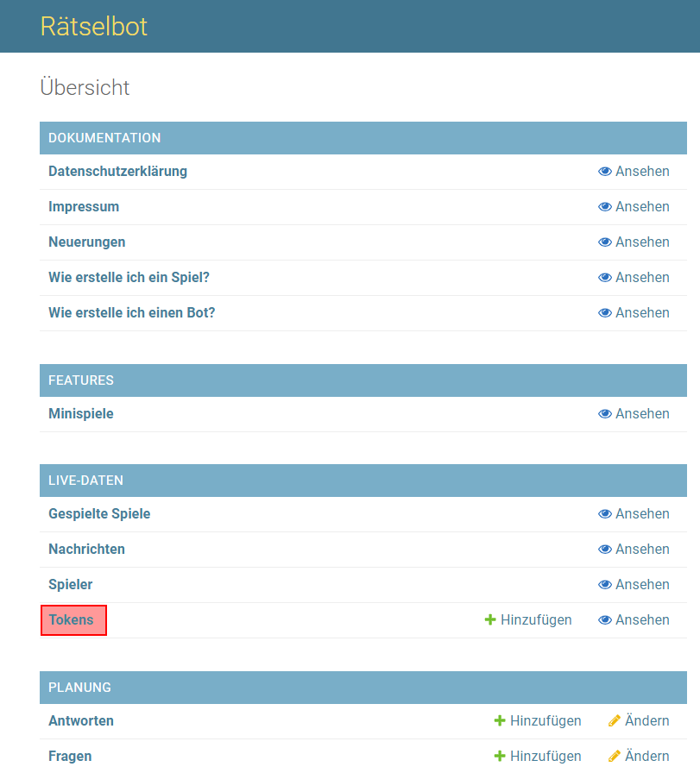Click the green plus icon for Tokens
Image resolution: width=700 pixels, height=773 pixels.
tap(490, 620)
